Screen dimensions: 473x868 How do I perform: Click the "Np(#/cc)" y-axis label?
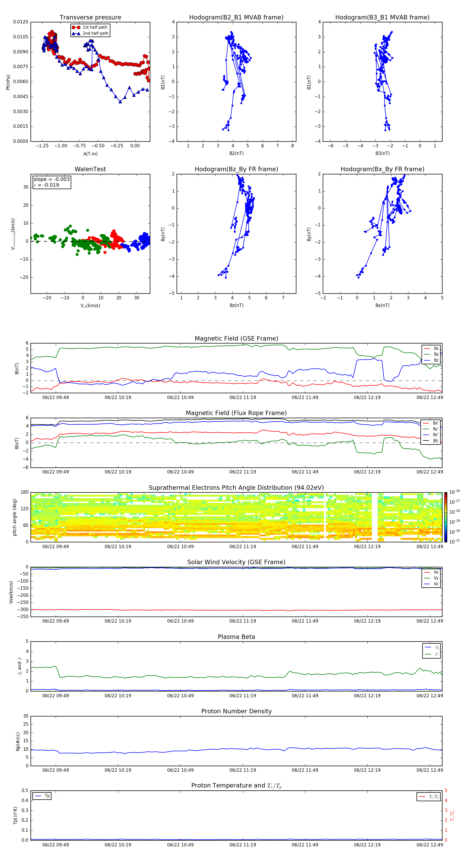18,741
